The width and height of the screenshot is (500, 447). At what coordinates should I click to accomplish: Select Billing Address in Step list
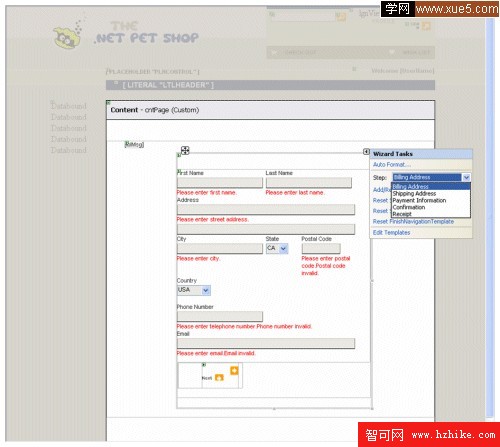(x=431, y=187)
